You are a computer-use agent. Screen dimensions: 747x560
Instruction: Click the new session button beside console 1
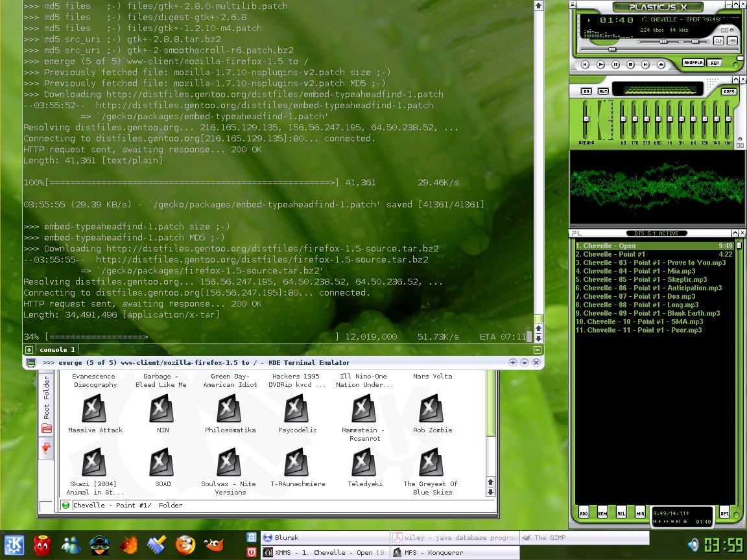click(x=29, y=349)
